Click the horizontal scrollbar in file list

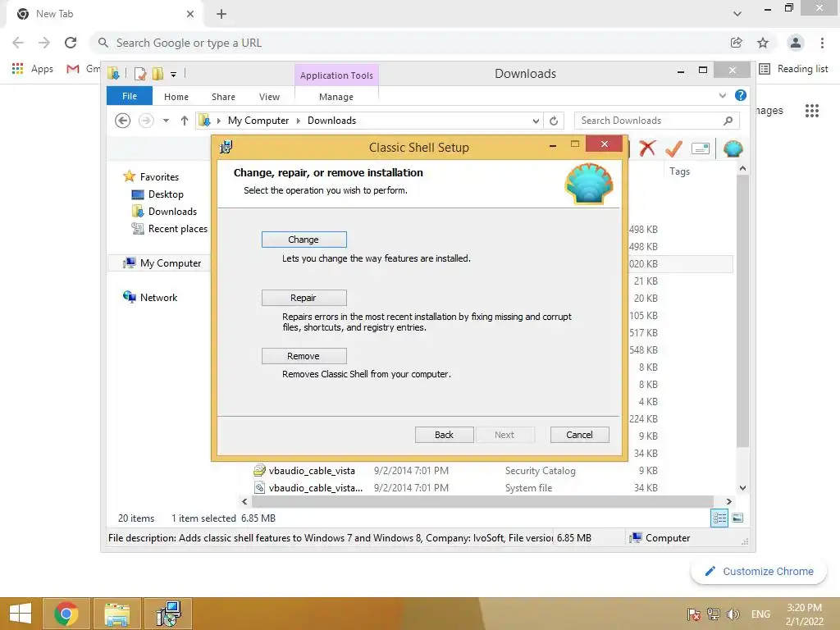click(482, 501)
